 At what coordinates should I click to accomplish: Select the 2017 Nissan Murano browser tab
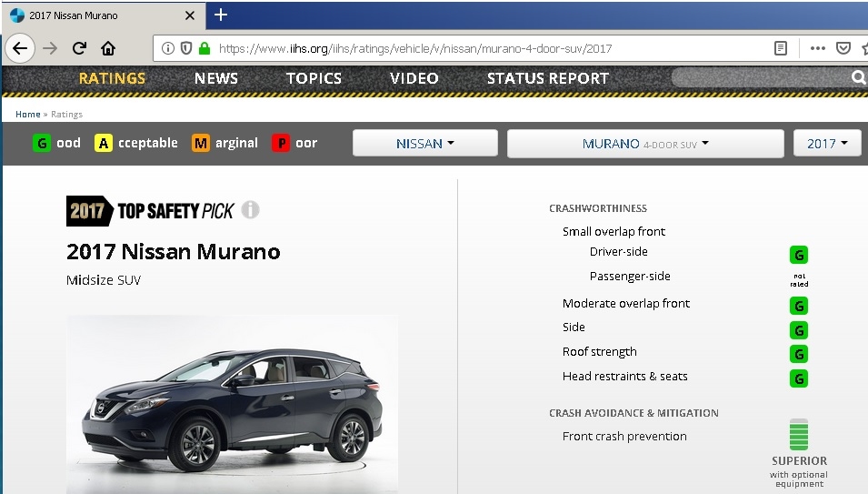point(104,15)
